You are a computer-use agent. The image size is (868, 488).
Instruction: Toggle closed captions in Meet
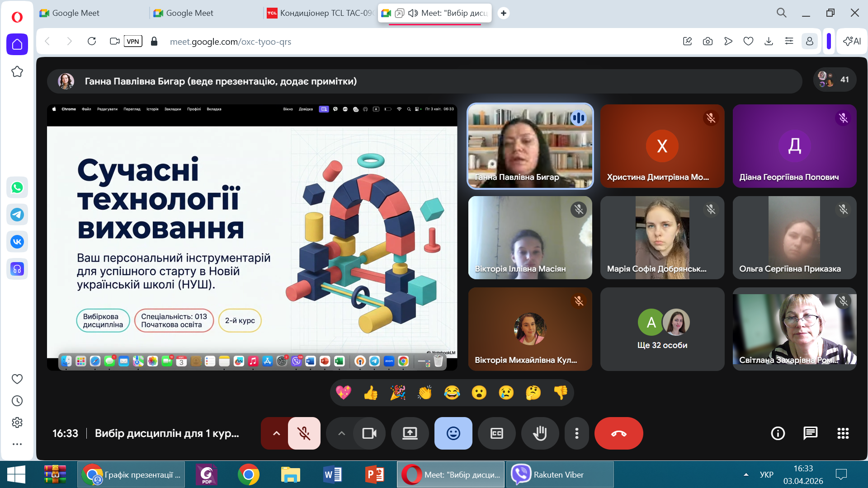coord(497,433)
